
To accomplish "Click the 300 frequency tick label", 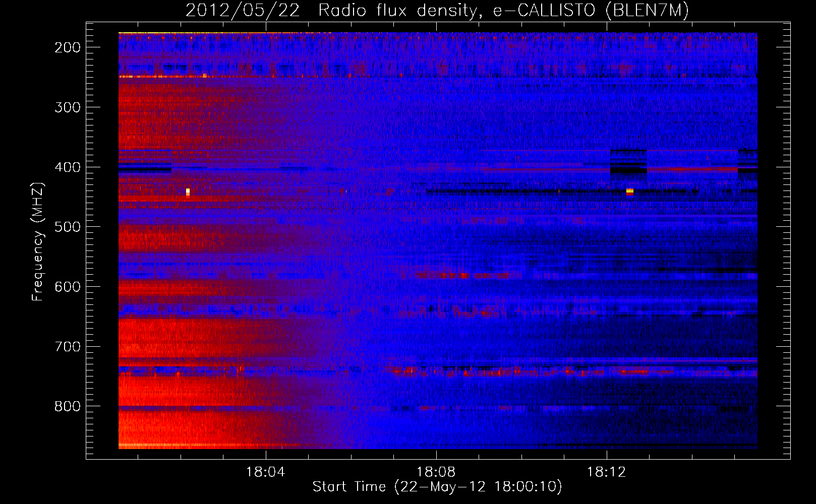I will 68,107.
